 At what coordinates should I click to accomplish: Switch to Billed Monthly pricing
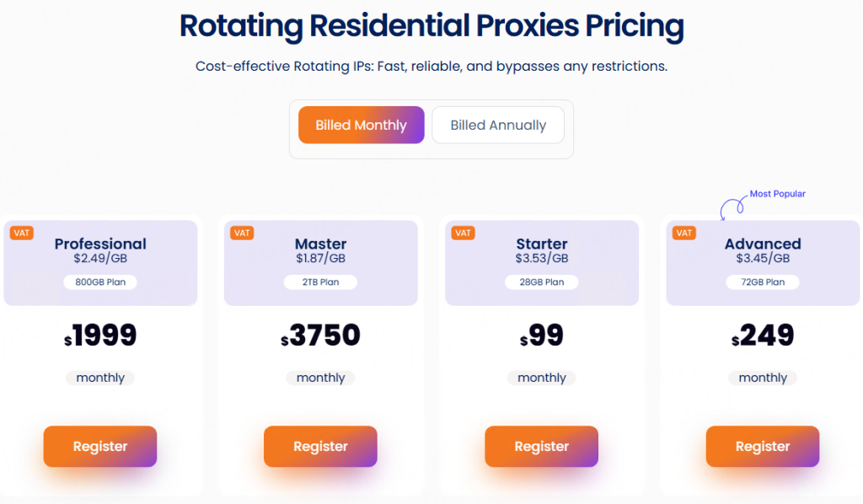(361, 126)
